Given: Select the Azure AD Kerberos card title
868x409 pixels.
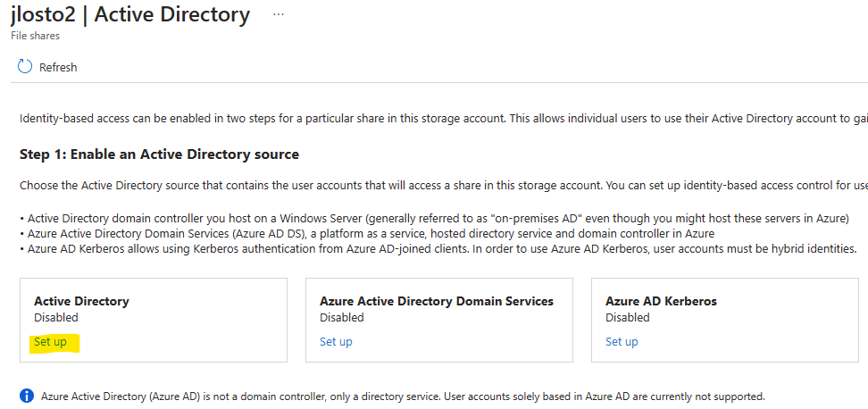Looking at the screenshot, I should tap(661, 301).
